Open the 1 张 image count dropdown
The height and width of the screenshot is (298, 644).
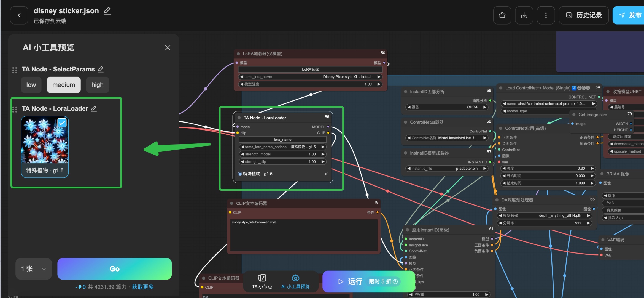point(34,269)
